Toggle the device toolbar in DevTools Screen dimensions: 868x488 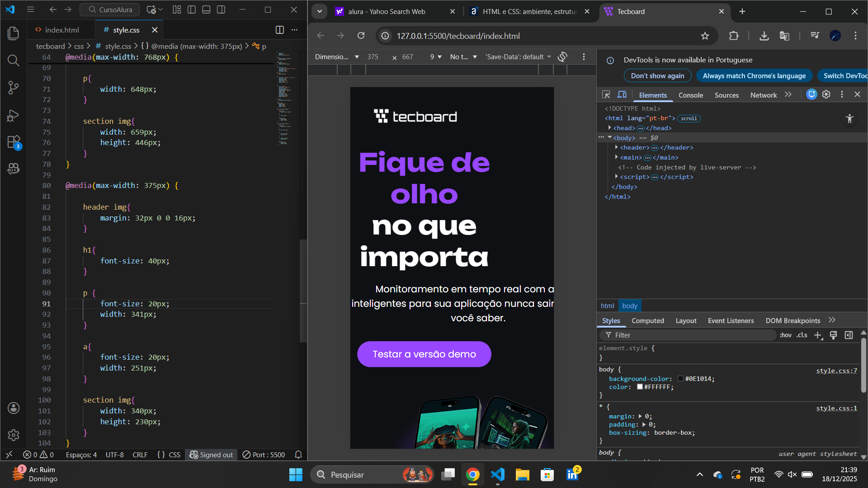622,94
